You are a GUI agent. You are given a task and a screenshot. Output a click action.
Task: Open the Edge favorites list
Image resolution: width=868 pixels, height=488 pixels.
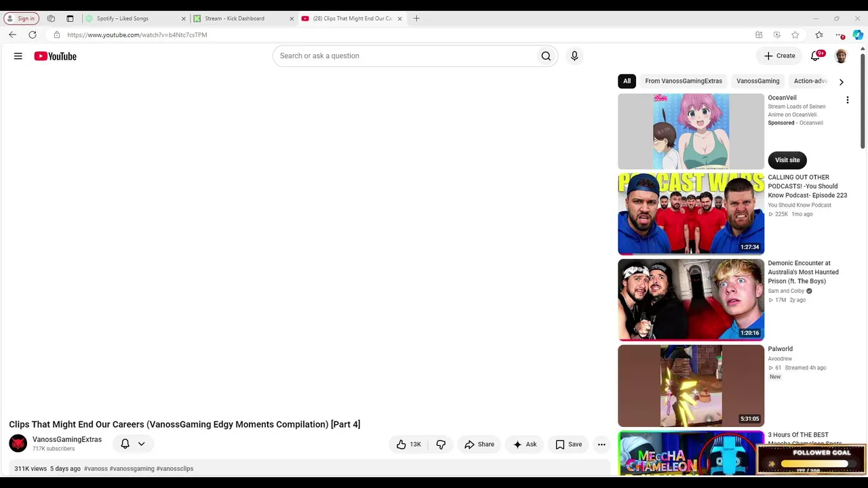pyautogui.click(x=819, y=35)
